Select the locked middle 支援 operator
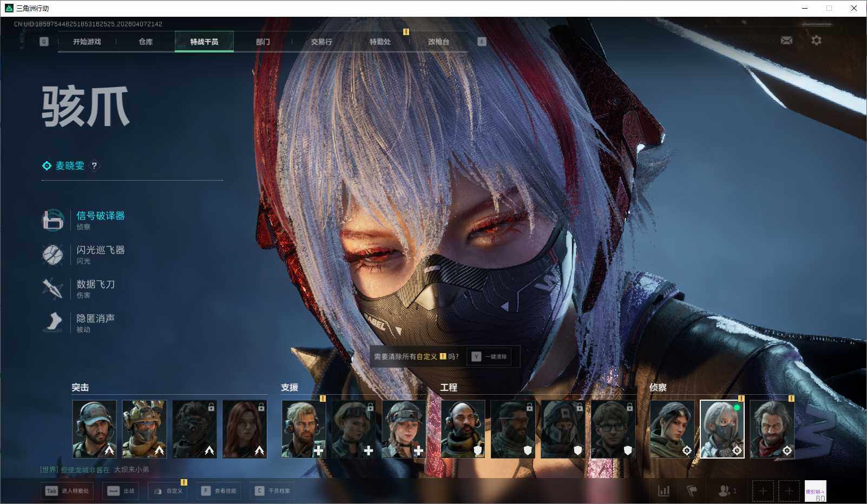Image resolution: width=867 pixels, height=504 pixels. [x=354, y=429]
